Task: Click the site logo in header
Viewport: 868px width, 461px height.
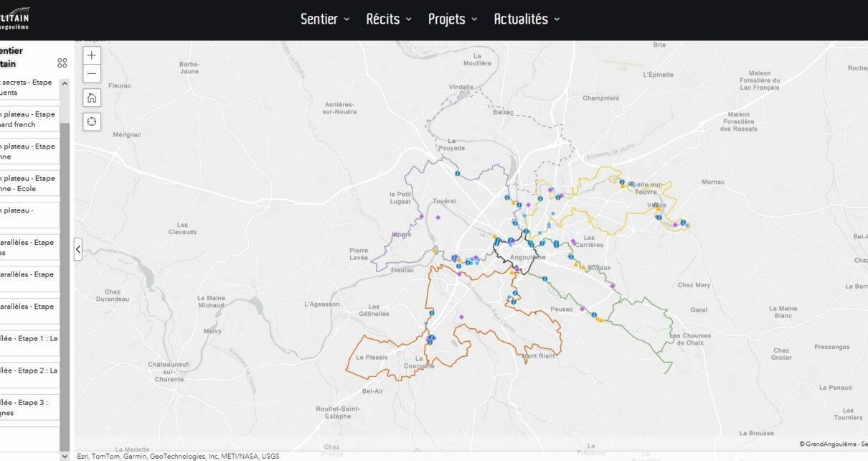Action: pyautogui.click(x=15, y=19)
